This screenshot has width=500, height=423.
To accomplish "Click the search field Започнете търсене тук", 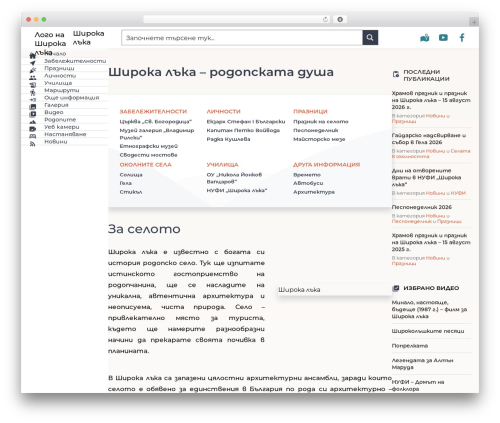I will coord(242,38).
